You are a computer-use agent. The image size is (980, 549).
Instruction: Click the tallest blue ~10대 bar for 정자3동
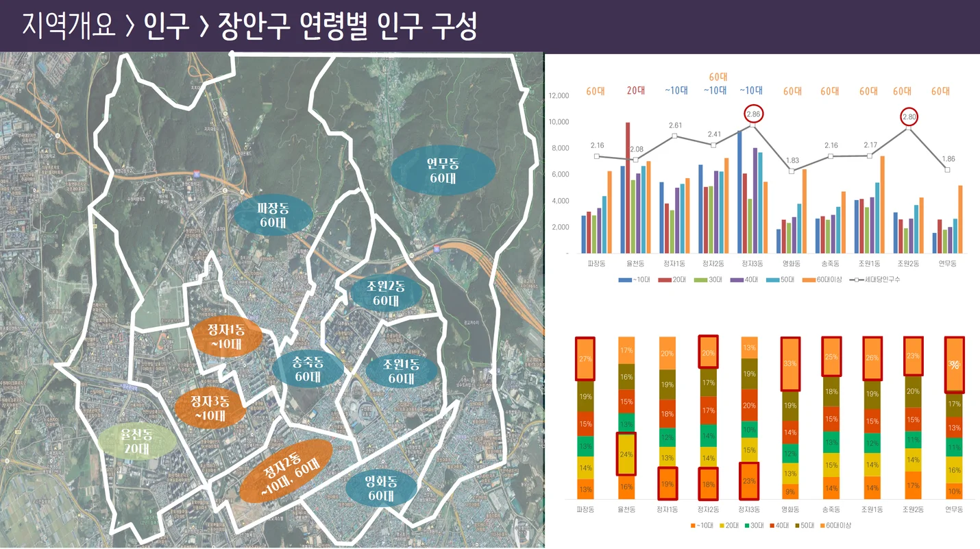click(x=739, y=192)
